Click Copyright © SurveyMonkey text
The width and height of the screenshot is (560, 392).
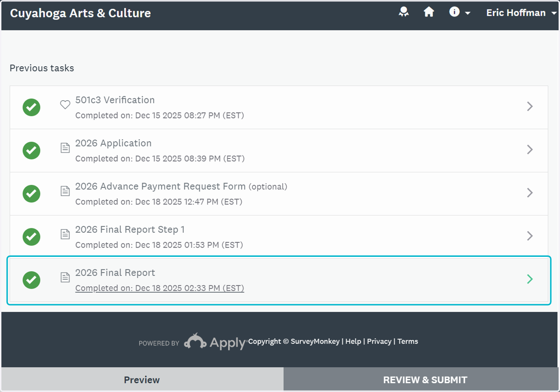click(294, 341)
